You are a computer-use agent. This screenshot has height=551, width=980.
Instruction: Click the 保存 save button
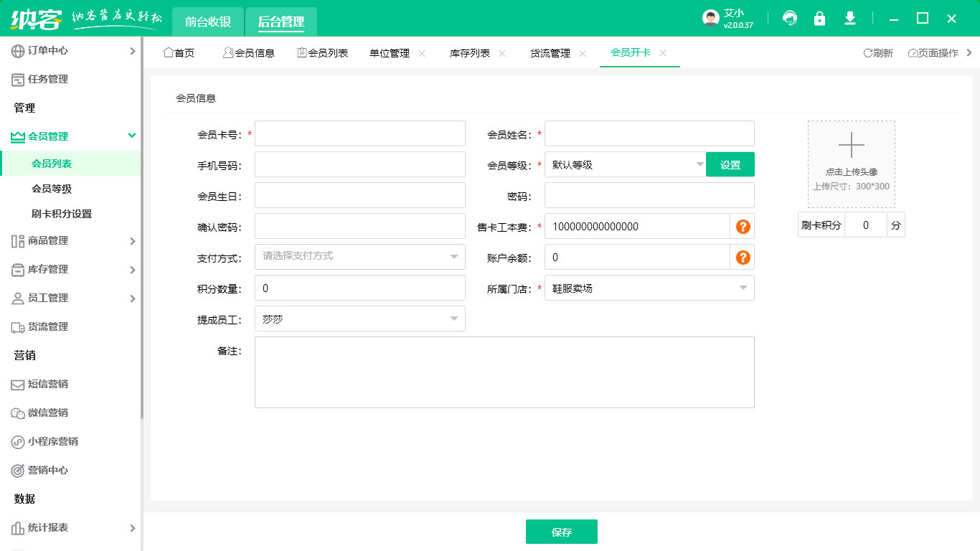tap(562, 531)
